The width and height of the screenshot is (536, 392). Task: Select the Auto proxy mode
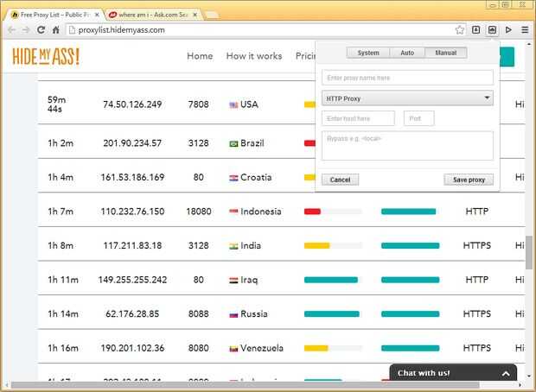[407, 53]
